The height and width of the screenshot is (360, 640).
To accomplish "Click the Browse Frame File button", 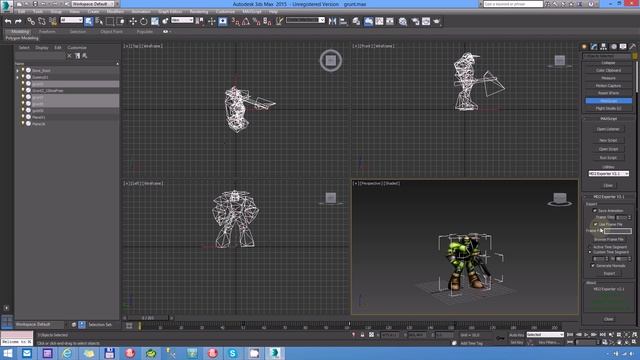I will pos(609,239).
